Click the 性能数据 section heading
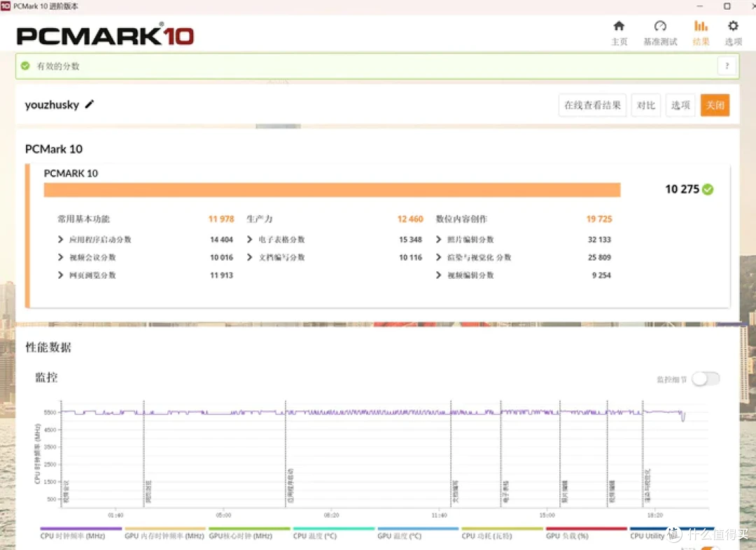The width and height of the screenshot is (756, 550). (48, 347)
